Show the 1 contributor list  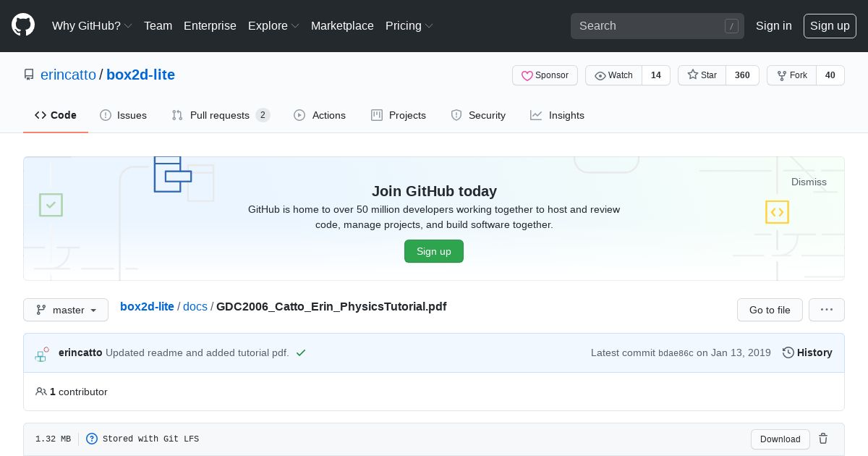(72, 392)
